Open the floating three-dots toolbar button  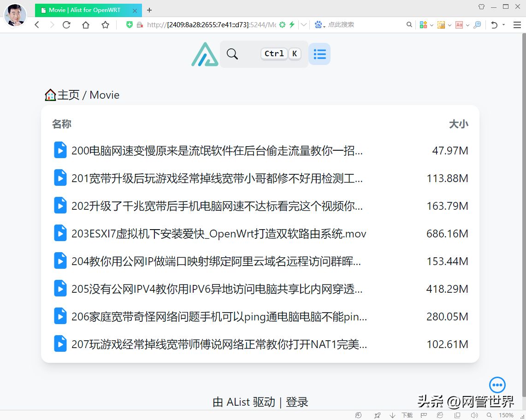click(497, 385)
